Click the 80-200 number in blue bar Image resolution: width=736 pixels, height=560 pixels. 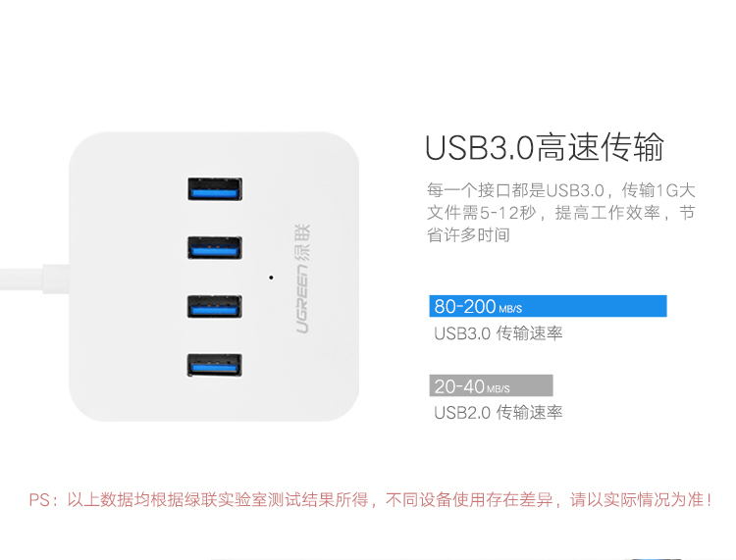click(x=465, y=306)
